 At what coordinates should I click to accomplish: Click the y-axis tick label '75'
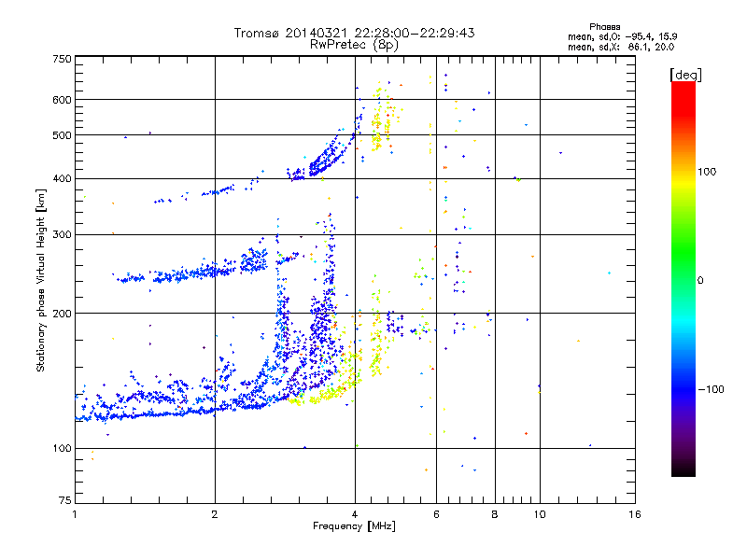point(65,500)
